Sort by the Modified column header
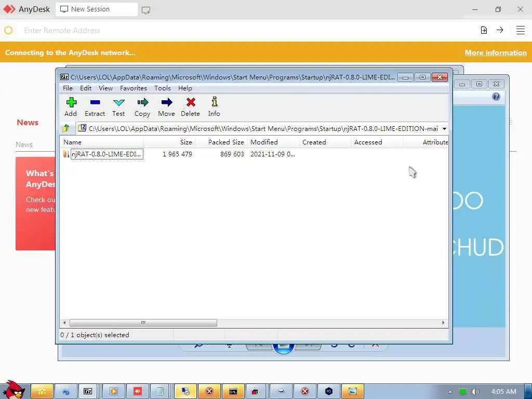 coord(273,142)
